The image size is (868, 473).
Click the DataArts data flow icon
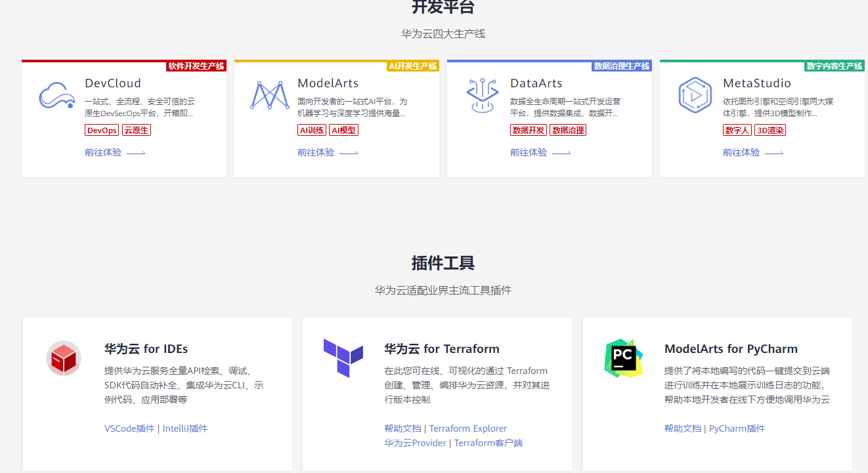[x=483, y=96]
